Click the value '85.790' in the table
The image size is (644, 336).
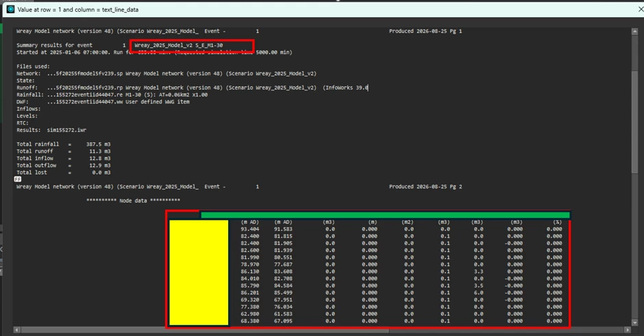point(249,285)
